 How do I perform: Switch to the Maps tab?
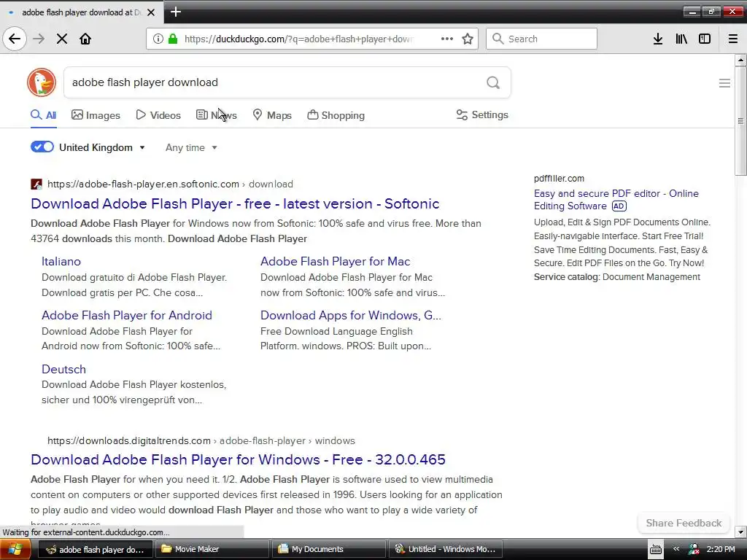(272, 115)
